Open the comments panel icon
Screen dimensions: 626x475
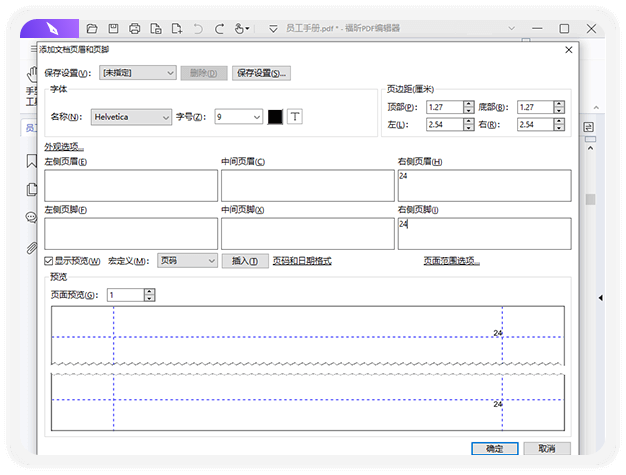point(31,217)
